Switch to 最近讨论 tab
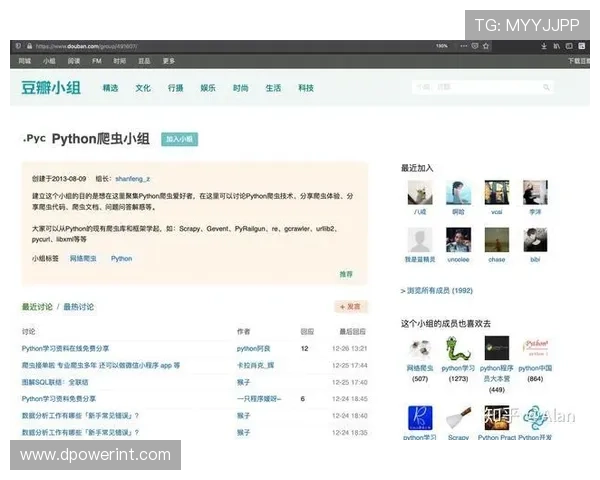This screenshot has width=600, height=480. 37,307
